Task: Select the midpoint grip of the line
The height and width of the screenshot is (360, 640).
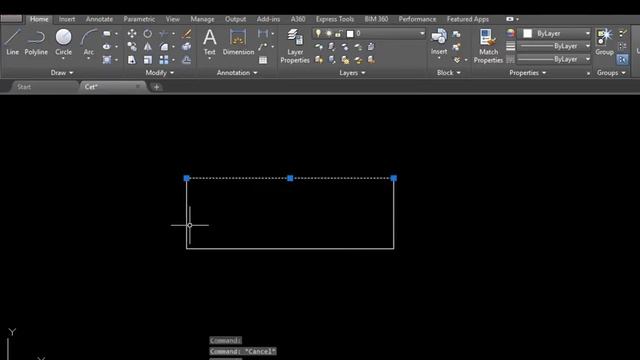Action: [x=290, y=178]
